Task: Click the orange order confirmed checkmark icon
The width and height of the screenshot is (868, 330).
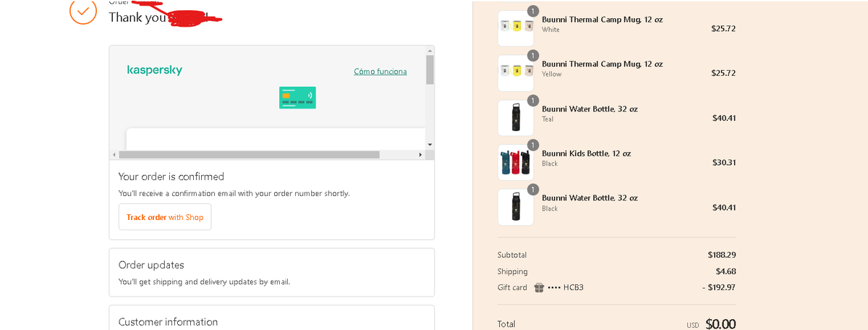Action: (83, 11)
